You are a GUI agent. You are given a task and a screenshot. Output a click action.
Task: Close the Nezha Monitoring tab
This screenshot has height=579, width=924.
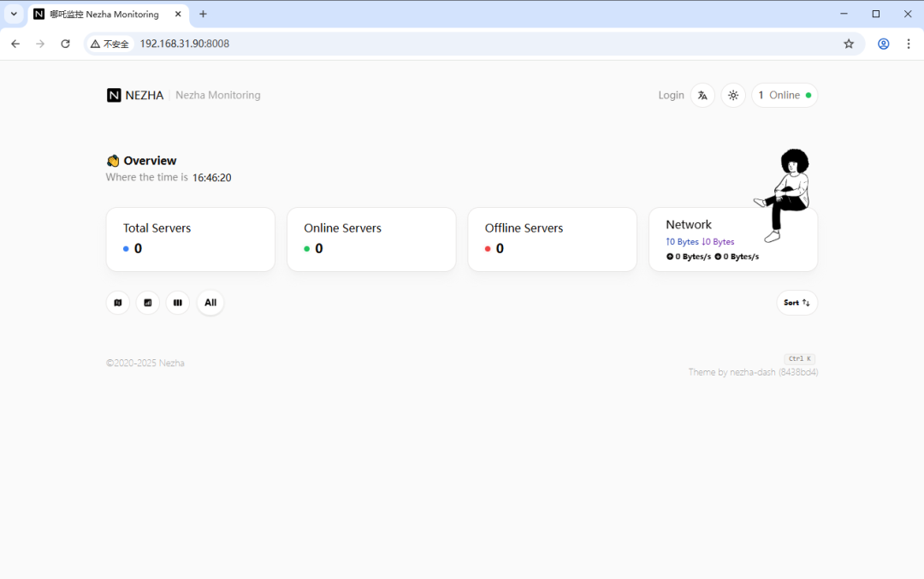(178, 15)
